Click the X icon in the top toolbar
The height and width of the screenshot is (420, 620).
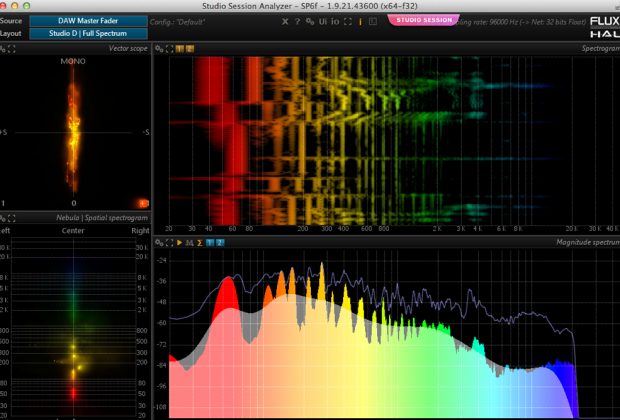[x=285, y=21]
